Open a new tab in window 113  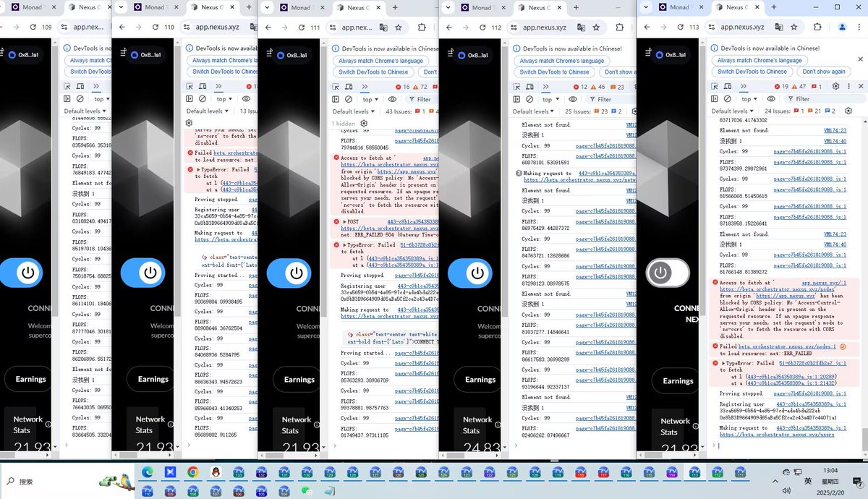pyautogui.click(x=775, y=7)
